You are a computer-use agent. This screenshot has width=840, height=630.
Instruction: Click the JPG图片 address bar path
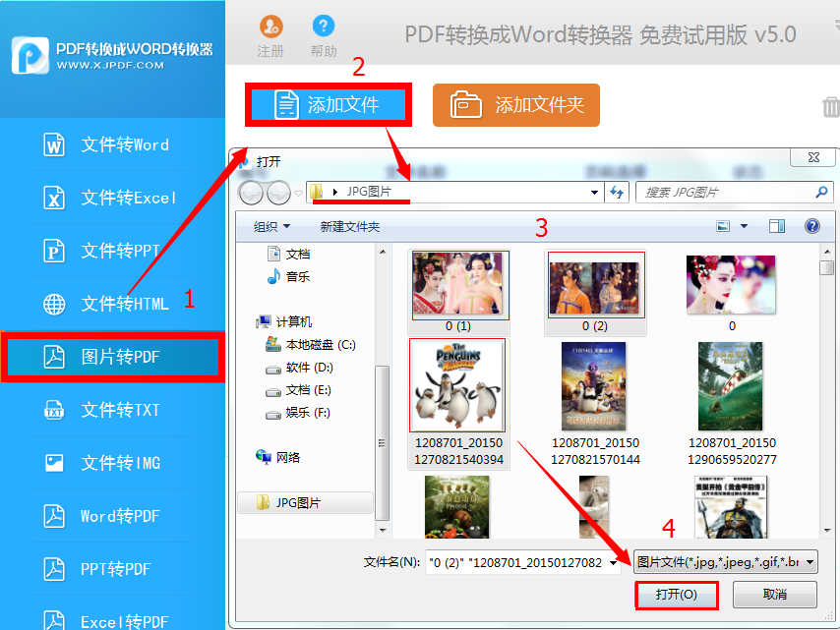click(369, 192)
